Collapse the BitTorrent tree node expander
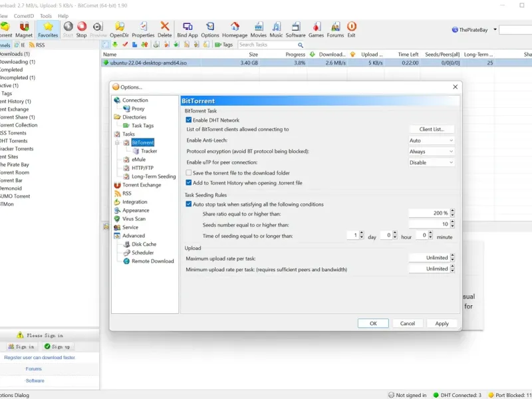This screenshot has width=532, height=399. pos(118,142)
